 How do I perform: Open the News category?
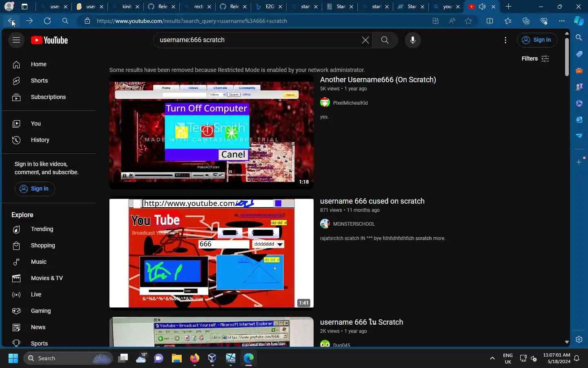pos(49,327)
